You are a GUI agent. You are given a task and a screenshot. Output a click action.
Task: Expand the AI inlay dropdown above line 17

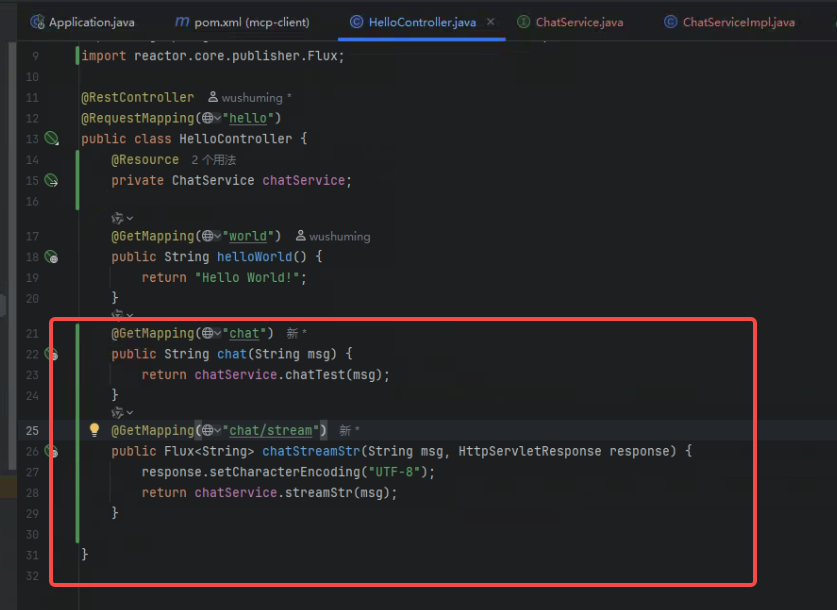(122, 218)
